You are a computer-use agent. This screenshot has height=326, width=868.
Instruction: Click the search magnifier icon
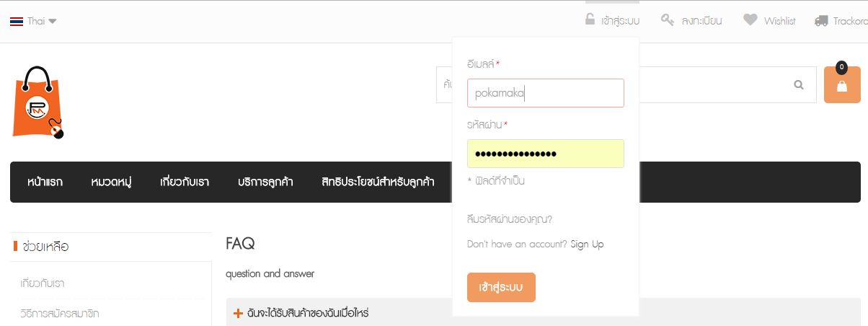(799, 84)
